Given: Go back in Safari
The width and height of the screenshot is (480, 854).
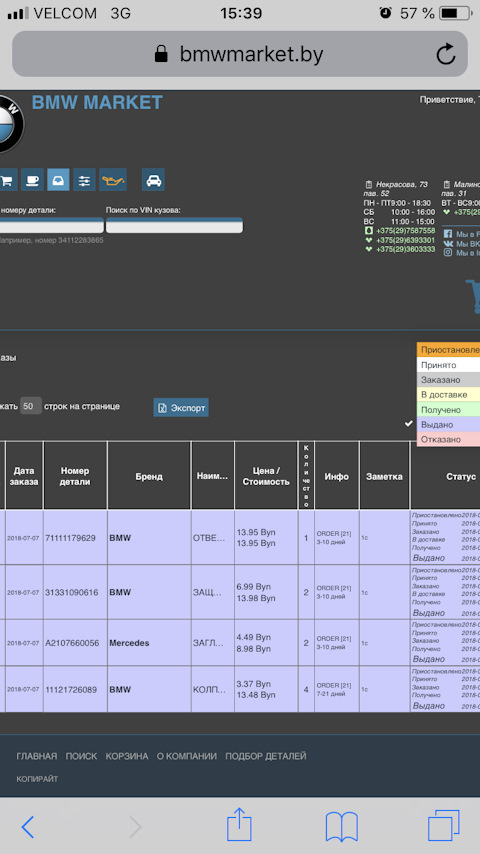Looking at the screenshot, I should [28, 827].
